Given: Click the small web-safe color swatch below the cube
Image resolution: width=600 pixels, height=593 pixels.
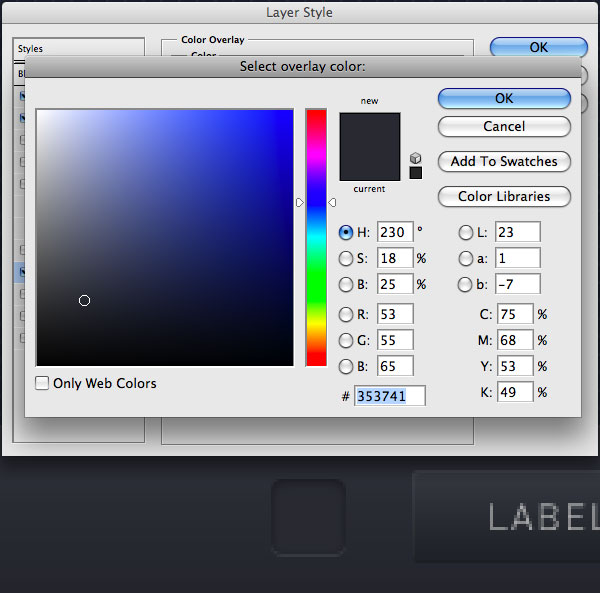Looking at the screenshot, I should [416, 173].
